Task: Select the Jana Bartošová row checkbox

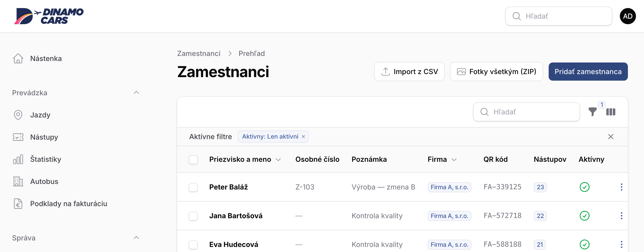Action: (x=193, y=216)
